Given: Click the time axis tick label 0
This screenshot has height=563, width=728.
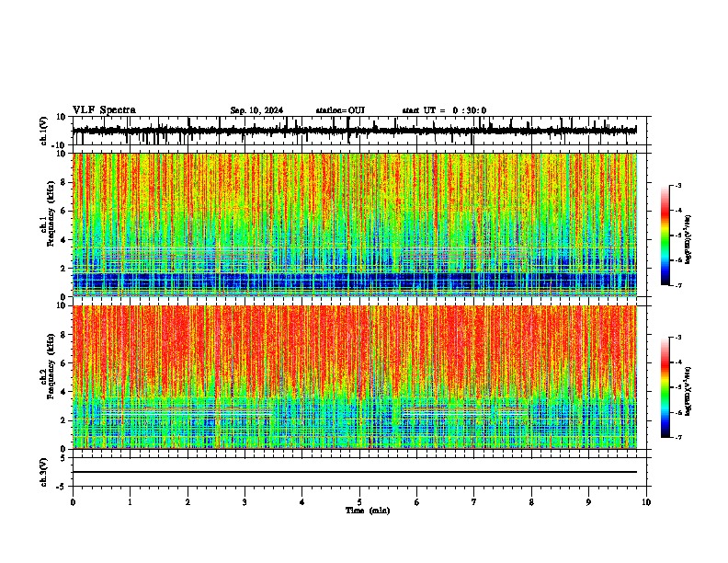Looking at the screenshot, I should point(73,502).
